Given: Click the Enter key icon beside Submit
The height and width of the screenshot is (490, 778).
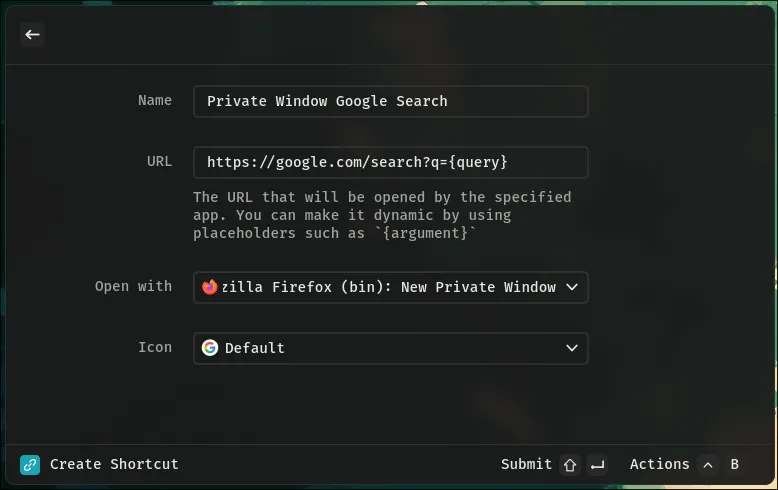Looking at the screenshot, I should [x=597, y=464].
